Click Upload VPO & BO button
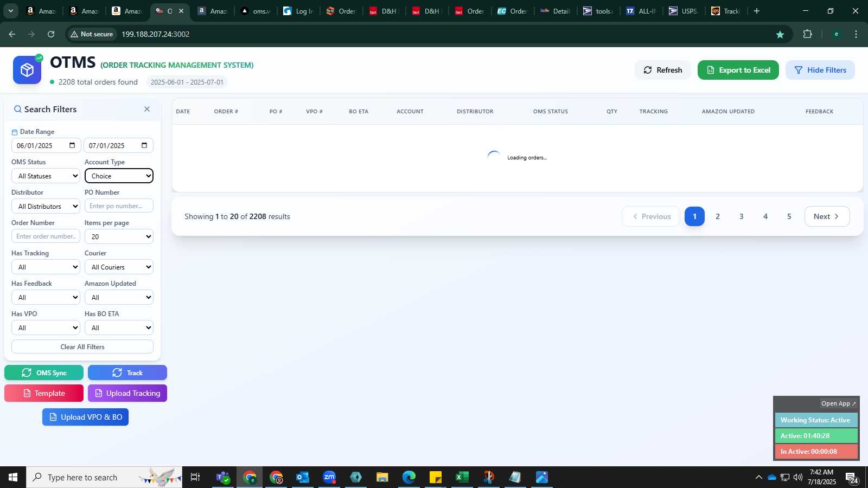Screen dimensions: 868x488 point(85,417)
